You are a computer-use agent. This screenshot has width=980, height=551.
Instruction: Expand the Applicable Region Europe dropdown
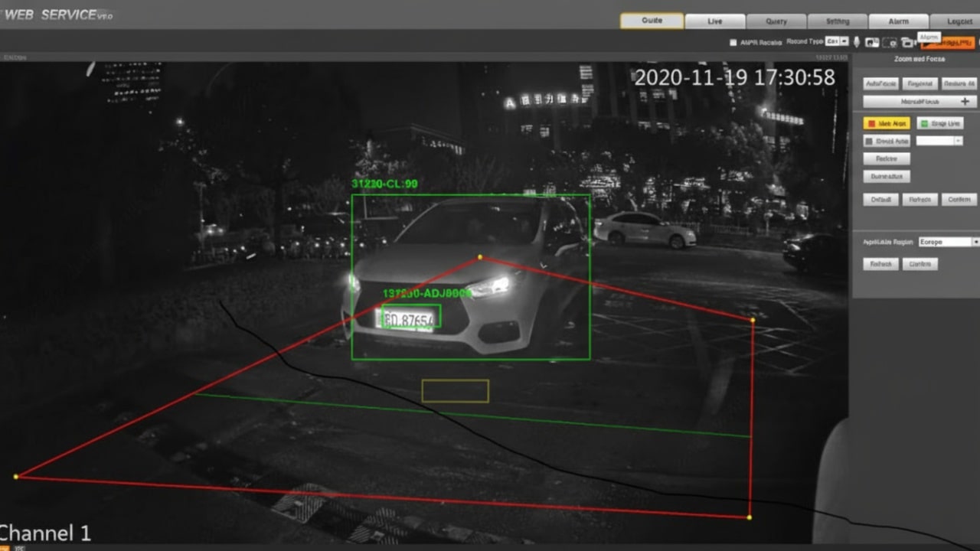pyautogui.click(x=949, y=242)
